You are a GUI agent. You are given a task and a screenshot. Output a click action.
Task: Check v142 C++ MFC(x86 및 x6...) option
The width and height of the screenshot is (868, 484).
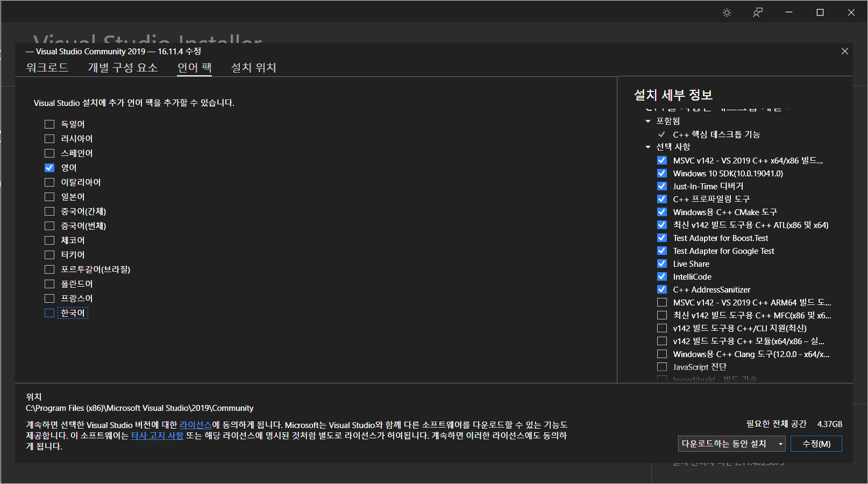point(662,315)
